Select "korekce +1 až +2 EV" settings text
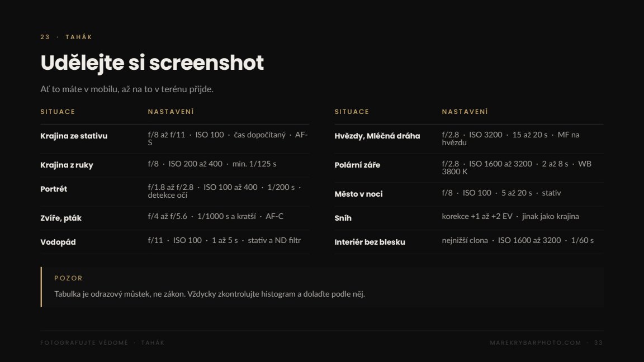Screen dimensions: 644x362 tap(477, 216)
